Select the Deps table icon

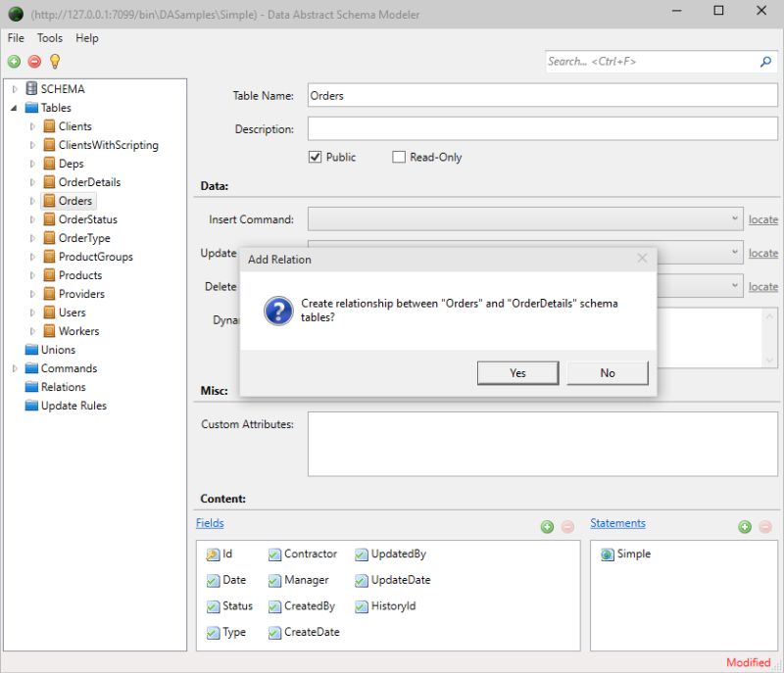click(49, 164)
